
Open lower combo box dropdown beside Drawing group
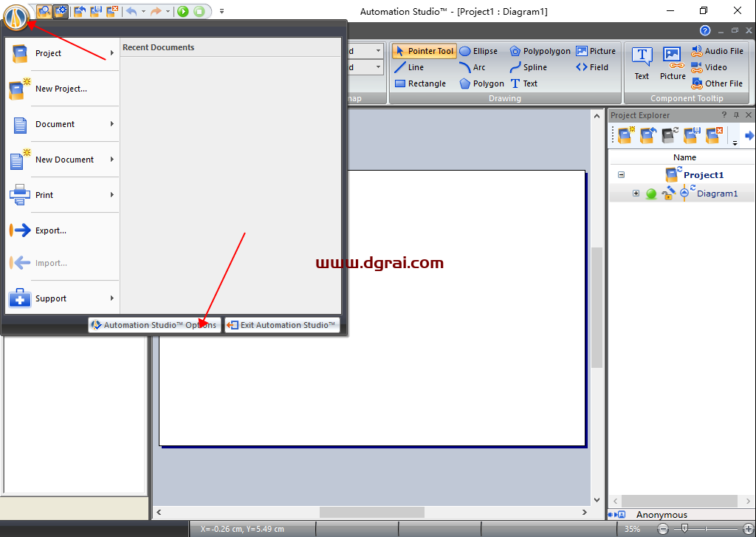[378, 67]
